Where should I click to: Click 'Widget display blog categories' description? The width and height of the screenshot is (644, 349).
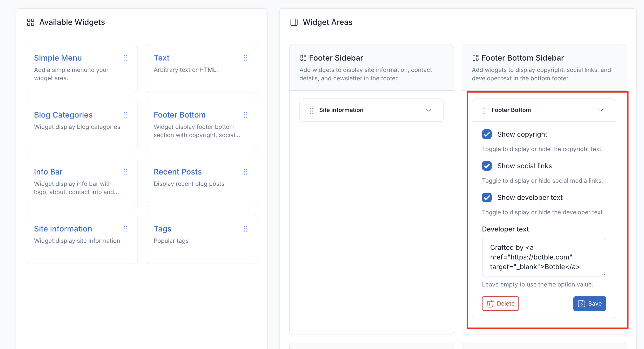[77, 127]
